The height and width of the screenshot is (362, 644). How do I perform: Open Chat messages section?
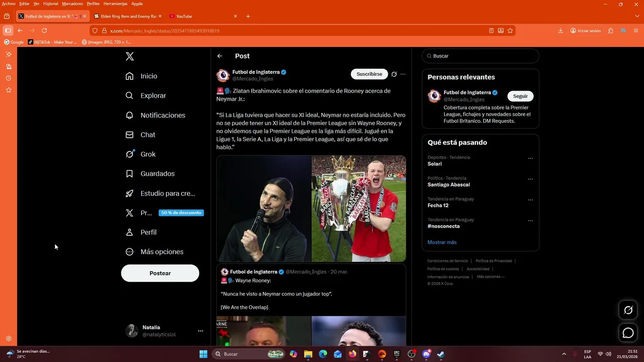point(140,135)
